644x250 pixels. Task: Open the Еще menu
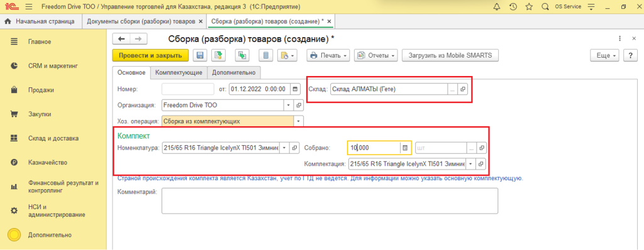[x=604, y=55]
